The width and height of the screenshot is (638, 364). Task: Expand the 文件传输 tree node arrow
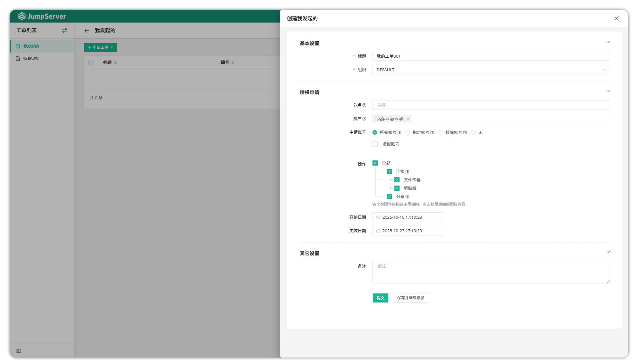(x=391, y=180)
